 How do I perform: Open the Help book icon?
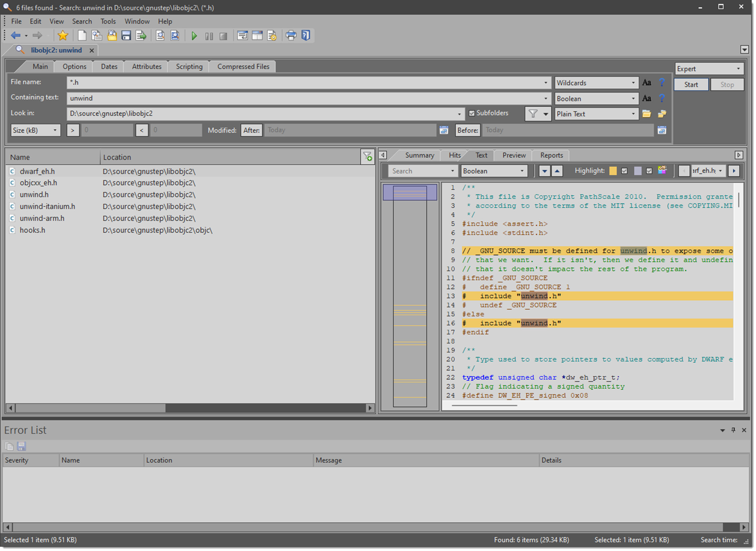(x=306, y=35)
